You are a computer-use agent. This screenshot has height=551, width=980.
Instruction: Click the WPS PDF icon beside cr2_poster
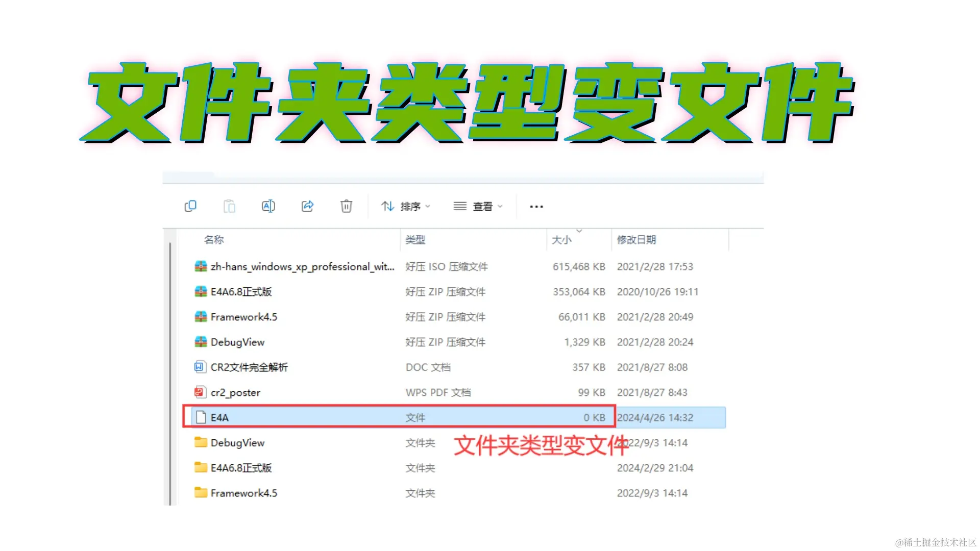200,392
